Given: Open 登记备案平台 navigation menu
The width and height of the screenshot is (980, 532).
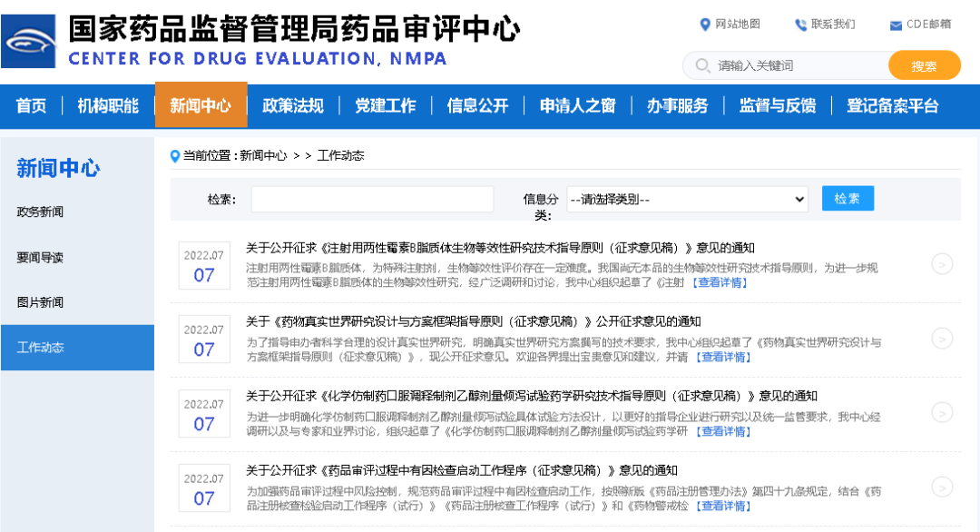Looking at the screenshot, I should coord(893,106).
